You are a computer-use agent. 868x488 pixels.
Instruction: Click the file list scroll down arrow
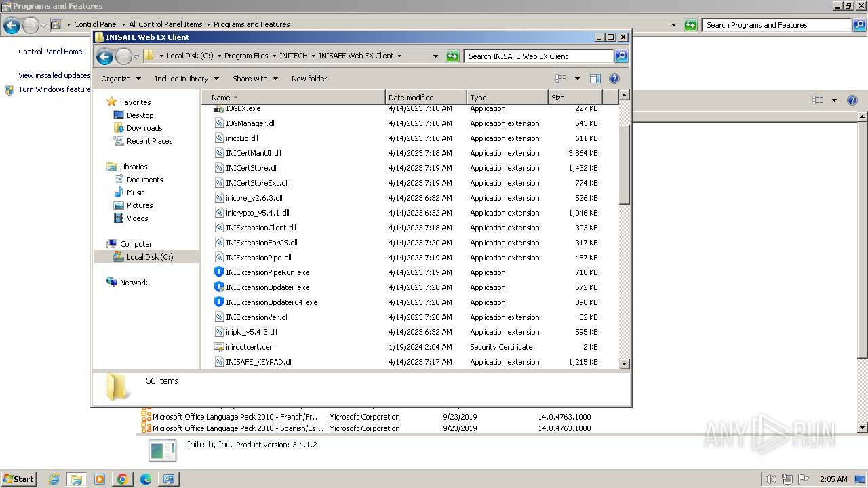coord(625,364)
